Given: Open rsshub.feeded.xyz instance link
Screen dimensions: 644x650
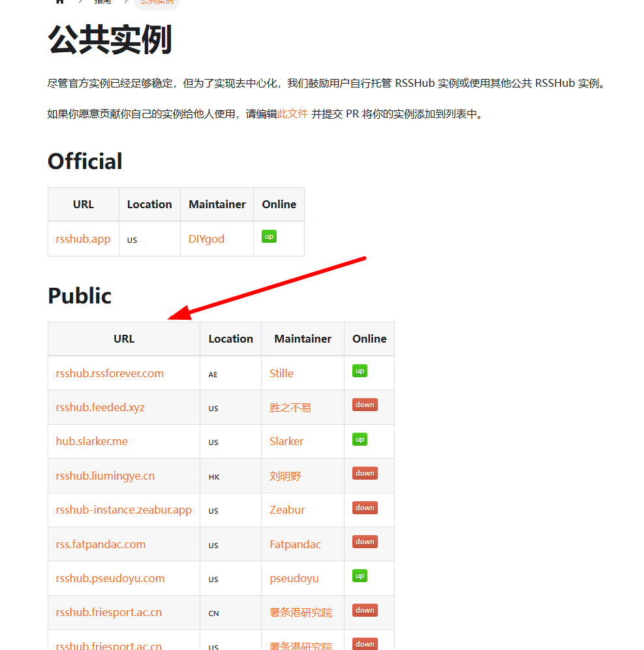Looking at the screenshot, I should pos(100,407).
